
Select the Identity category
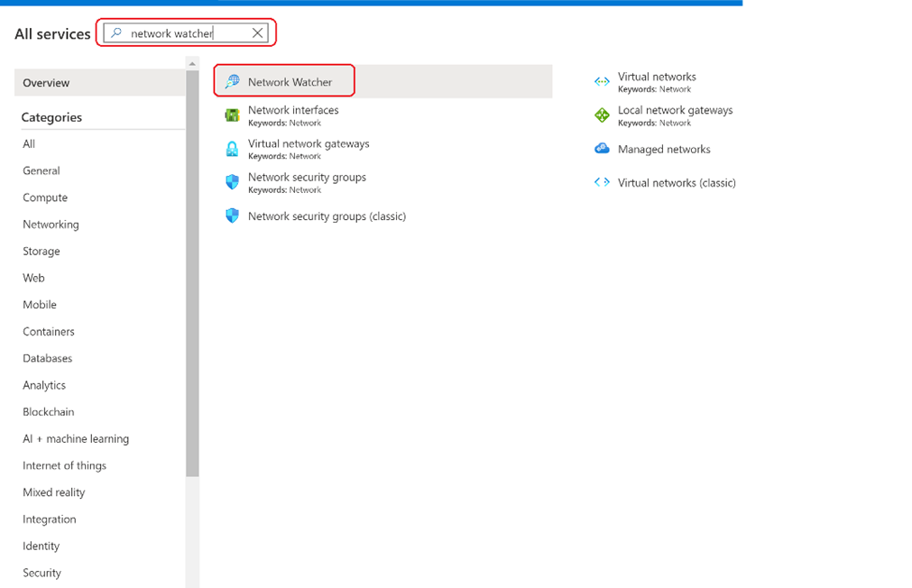coord(41,546)
